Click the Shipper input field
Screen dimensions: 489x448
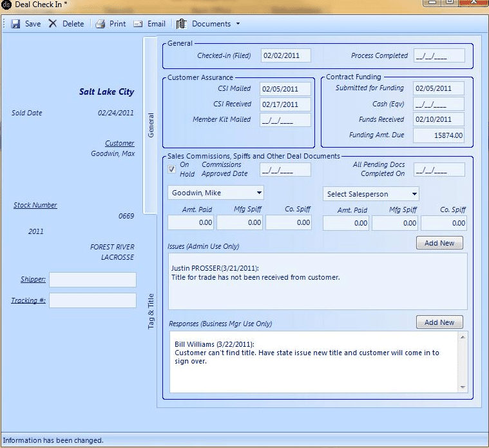93,280
